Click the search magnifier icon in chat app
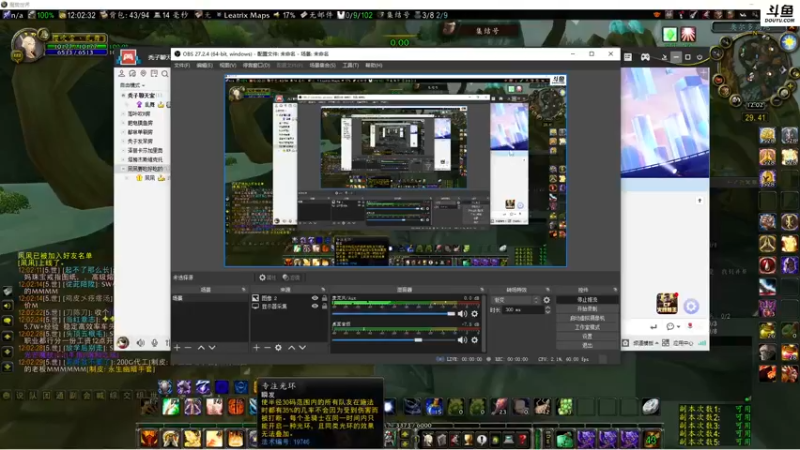 click(165, 74)
